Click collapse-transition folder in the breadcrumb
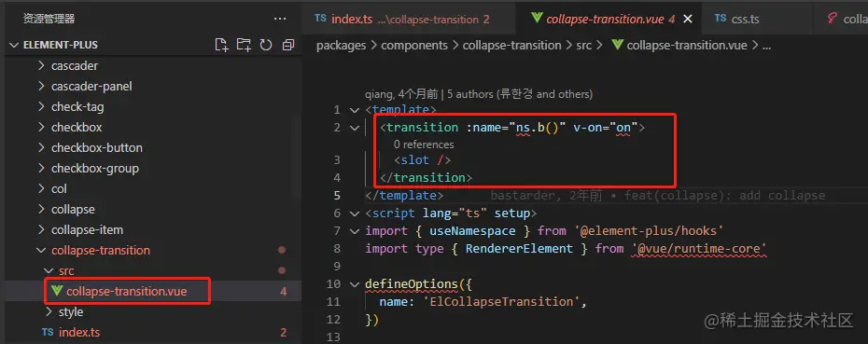The image size is (868, 344). (x=512, y=46)
